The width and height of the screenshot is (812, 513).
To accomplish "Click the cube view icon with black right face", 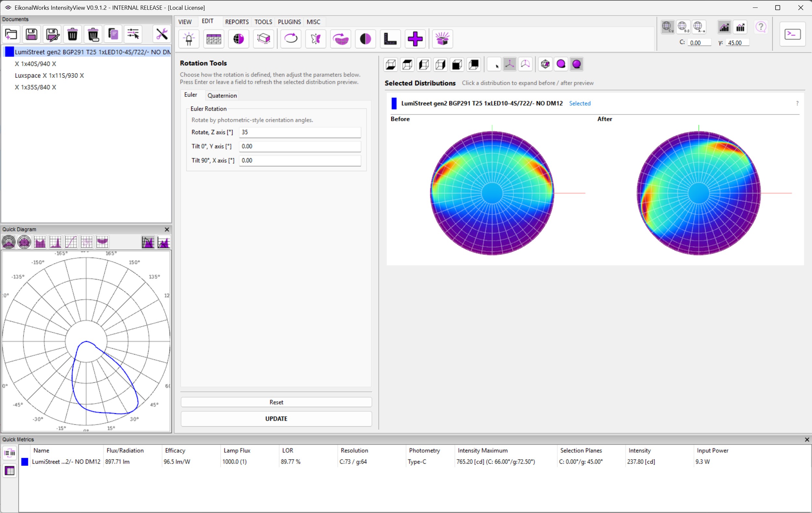I will coord(440,64).
